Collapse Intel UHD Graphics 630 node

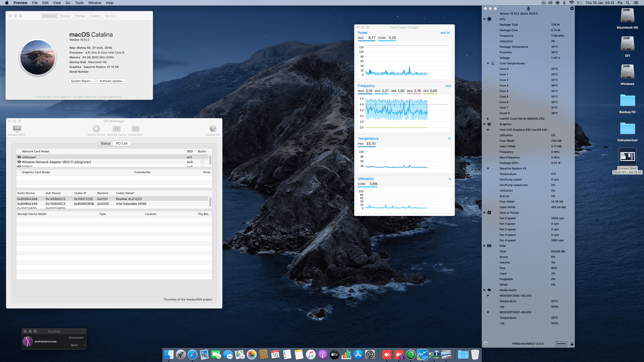[x=488, y=130]
